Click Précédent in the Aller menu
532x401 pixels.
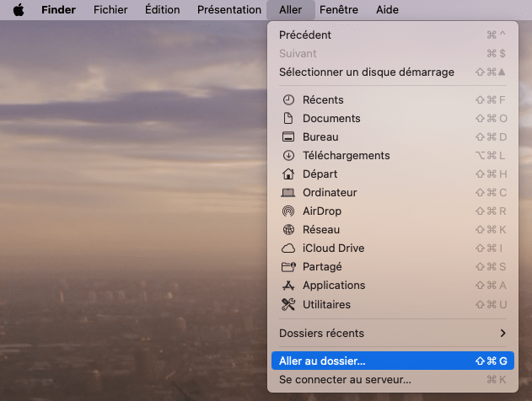[305, 35]
